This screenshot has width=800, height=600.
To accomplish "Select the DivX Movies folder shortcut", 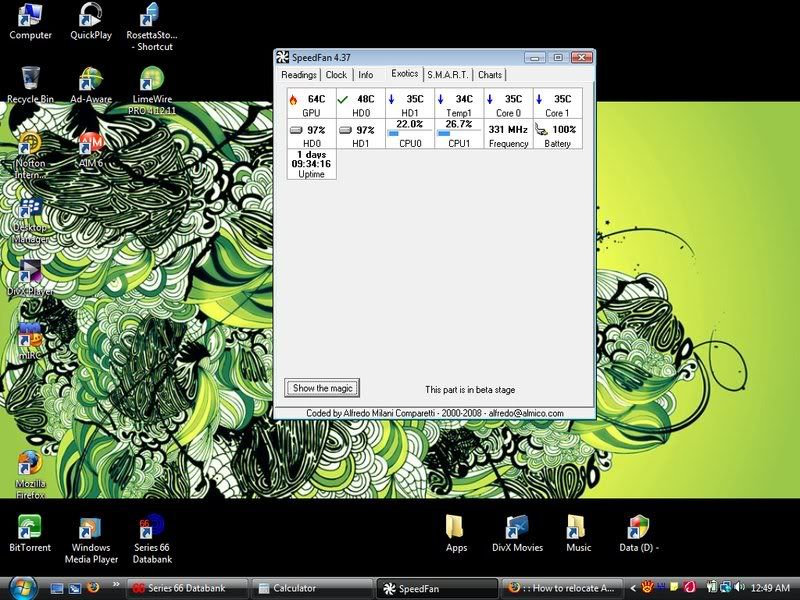I will coord(517,534).
